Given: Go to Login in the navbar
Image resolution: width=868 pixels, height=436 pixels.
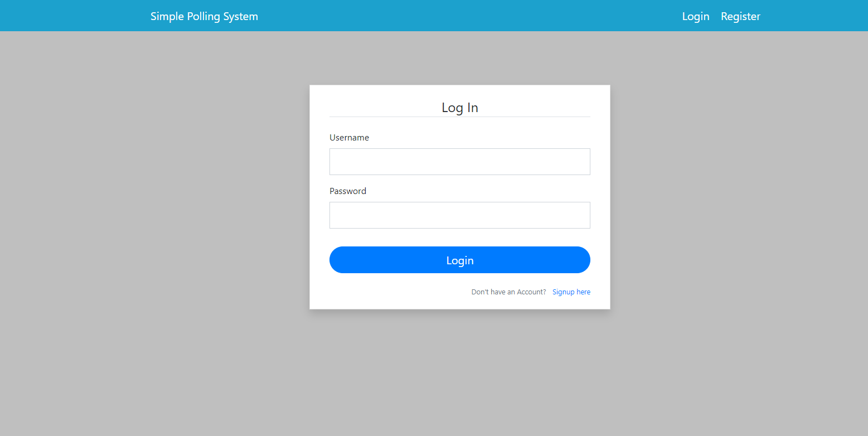Looking at the screenshot, I should click(x=696, y=16).
